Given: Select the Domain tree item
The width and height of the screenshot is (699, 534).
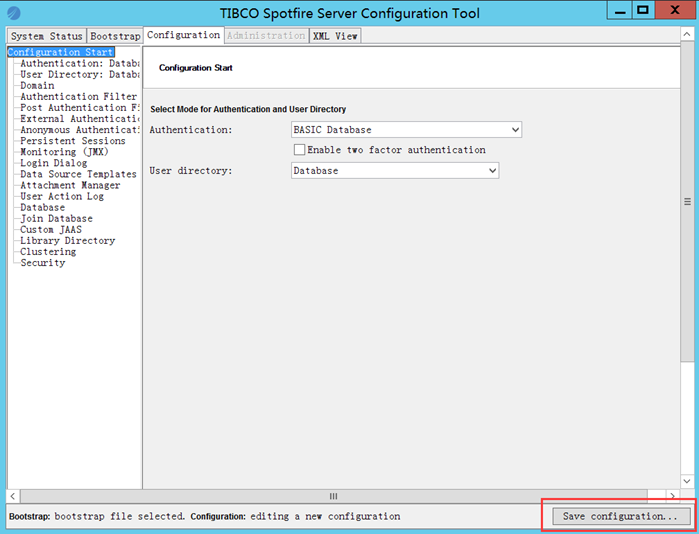Looking at the screenshot, I should pyautogui.click(x=37, y=86).
